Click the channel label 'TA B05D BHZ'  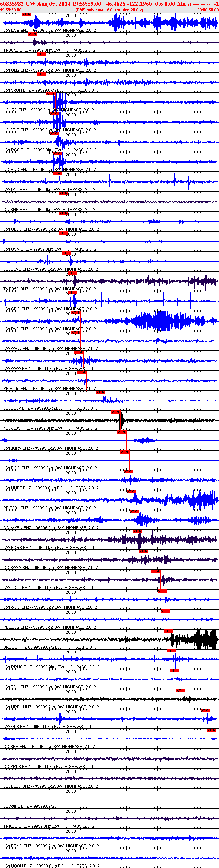(x=16, y=289)
